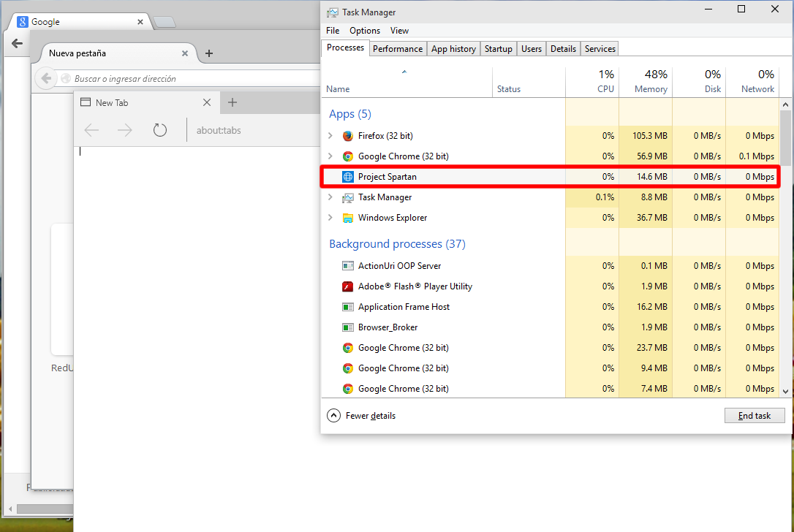Screen dimensions: 794x532
Task: Switch to the Performance tab
Action: coord(398,48)
